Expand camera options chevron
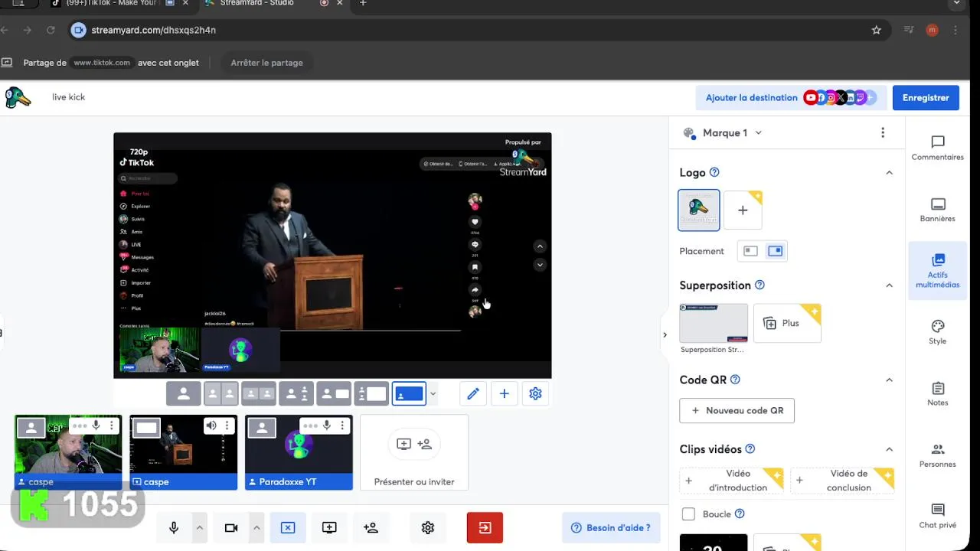 pos(256,528)
